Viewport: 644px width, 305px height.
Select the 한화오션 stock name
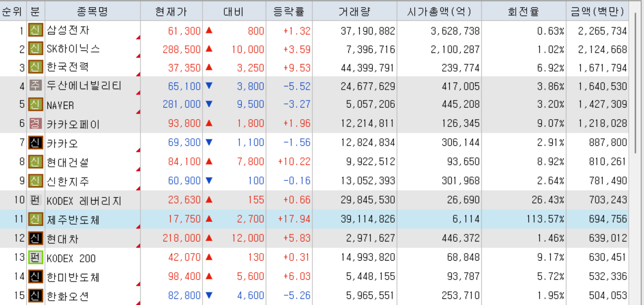click(x=68, y=296)
